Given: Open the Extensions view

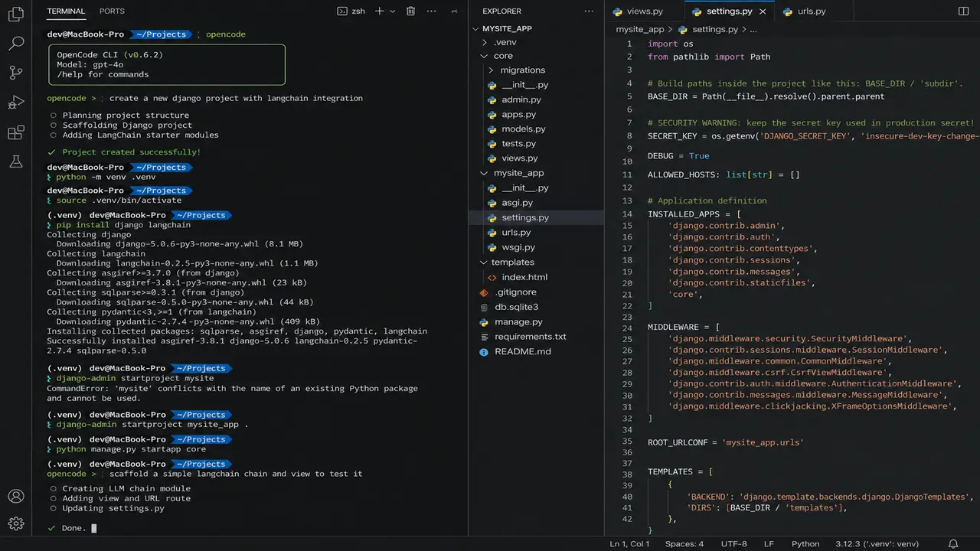Looking at the screenshot, I should click(15, 132).
